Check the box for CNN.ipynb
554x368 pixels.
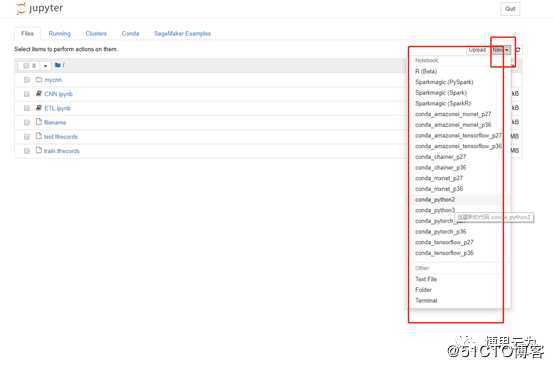(x=27, y=94)
